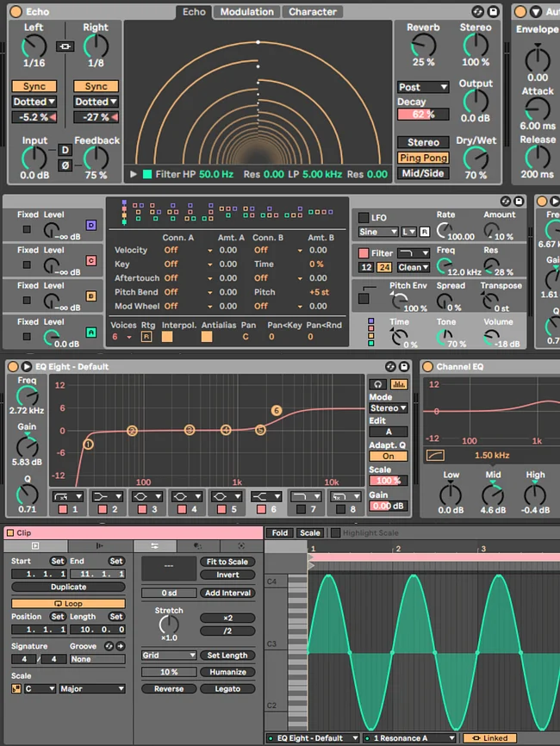Click the clip Duplicate button

69,587
